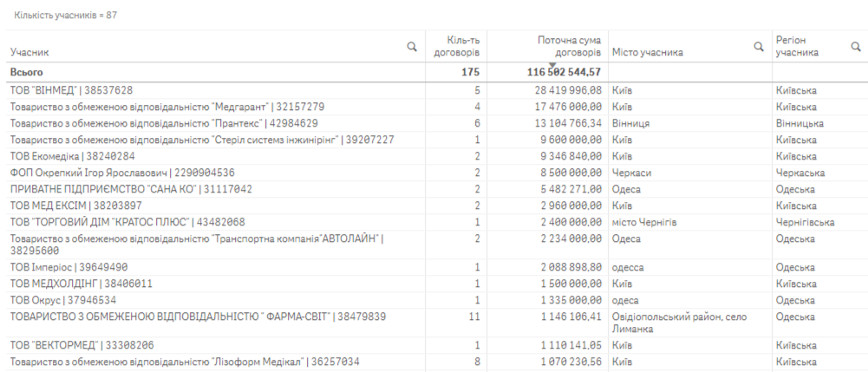Open search for Місто учасника column
The image size is (868, 372).
coord(759,47)
